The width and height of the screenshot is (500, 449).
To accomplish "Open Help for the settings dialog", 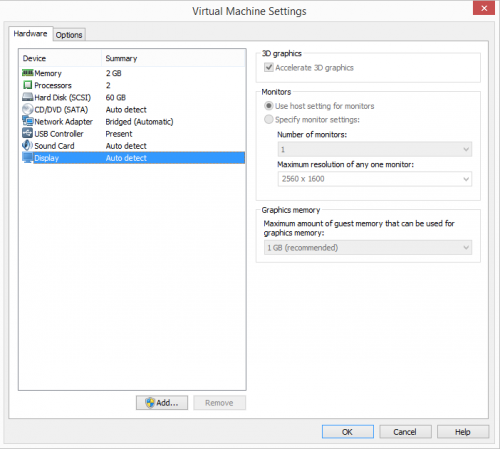I will click(463, 432).
